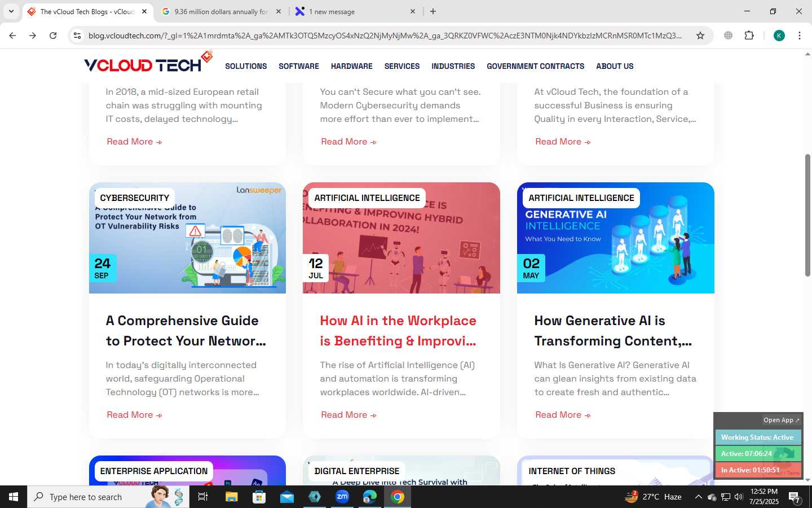
Task: Open the SOFTWARE menu
Action: coord(299,66)
